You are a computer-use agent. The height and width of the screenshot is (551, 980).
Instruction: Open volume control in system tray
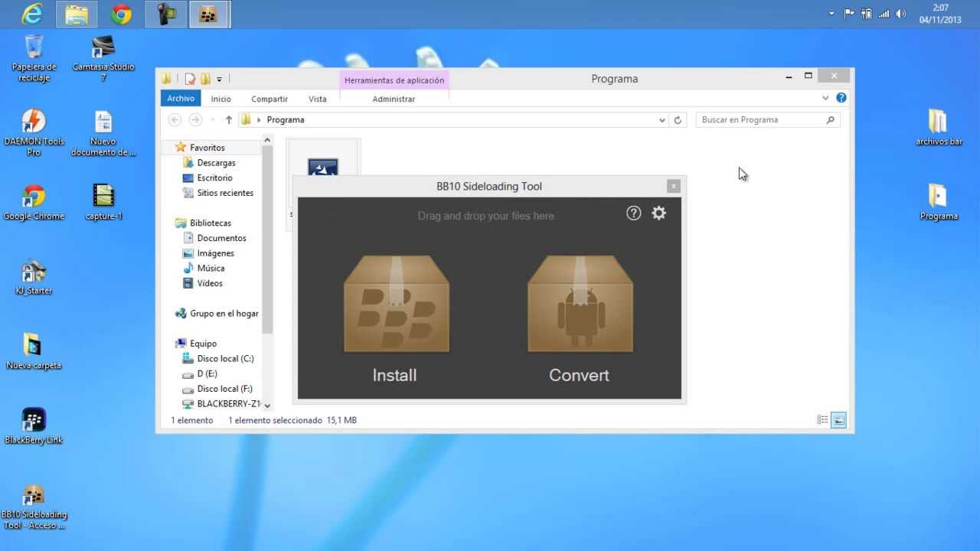[901, 14]
